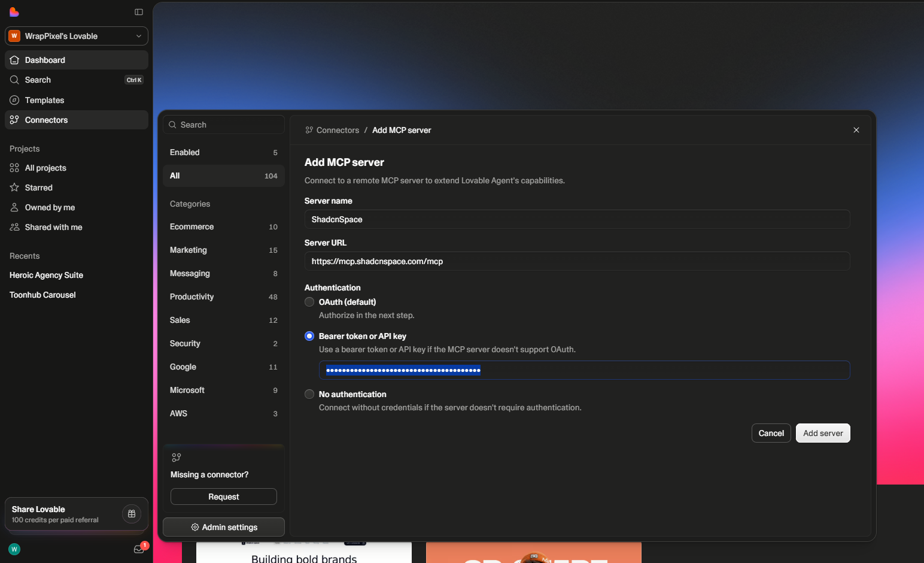This screenshot has height=563, width=924.
Task: Select the All connectors filter
Action: 224,175
